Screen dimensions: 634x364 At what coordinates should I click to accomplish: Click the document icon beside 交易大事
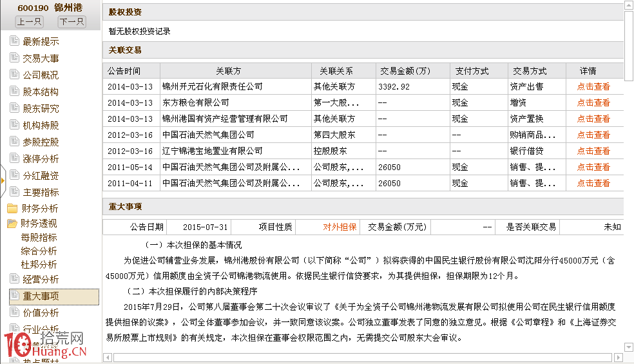tap(14, 57)
